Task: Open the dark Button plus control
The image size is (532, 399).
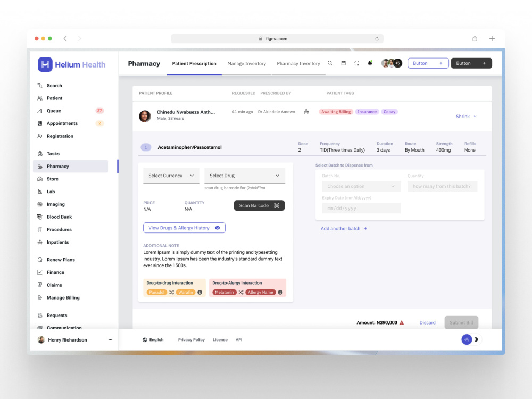Action: (471, 63)
